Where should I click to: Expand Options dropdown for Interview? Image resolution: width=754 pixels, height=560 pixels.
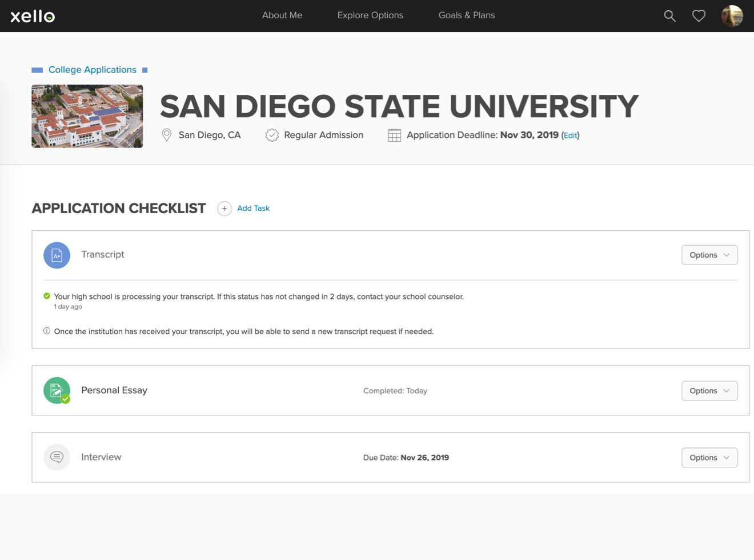709,458
